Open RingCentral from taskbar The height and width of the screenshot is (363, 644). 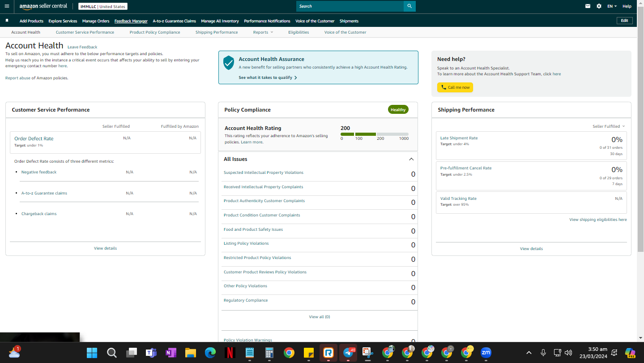pos(328,353)
